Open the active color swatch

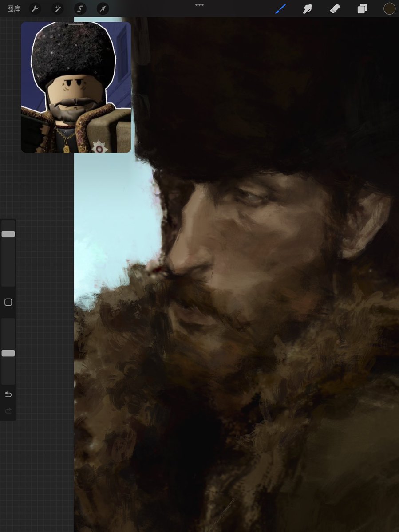pos(389,9)
